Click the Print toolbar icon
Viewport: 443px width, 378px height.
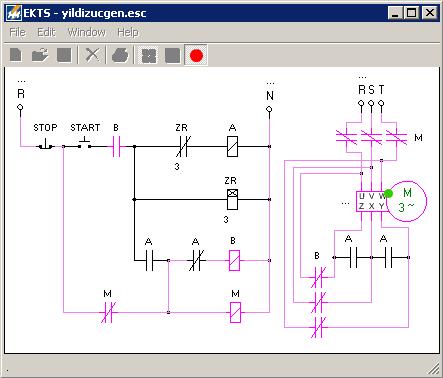120,55
